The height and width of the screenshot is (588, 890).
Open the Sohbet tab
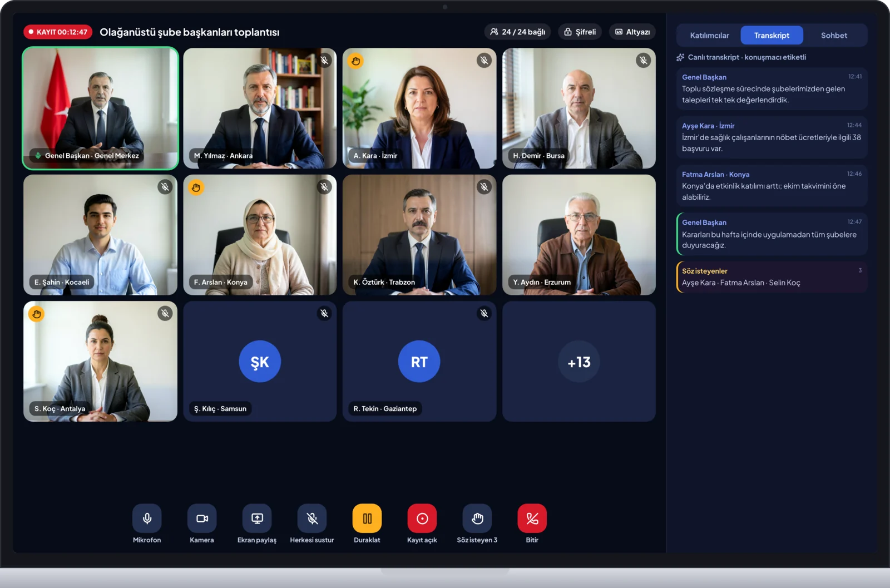coord(834,35)
